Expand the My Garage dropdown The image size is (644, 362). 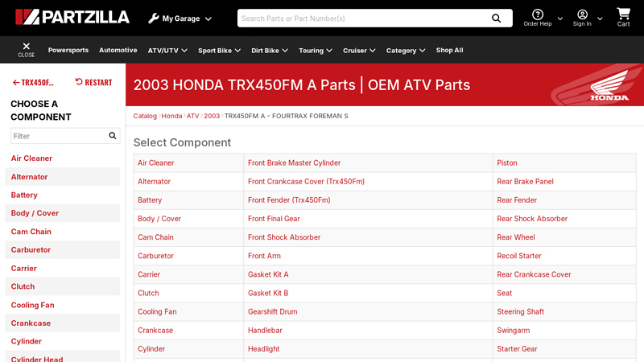click(208, 19)
